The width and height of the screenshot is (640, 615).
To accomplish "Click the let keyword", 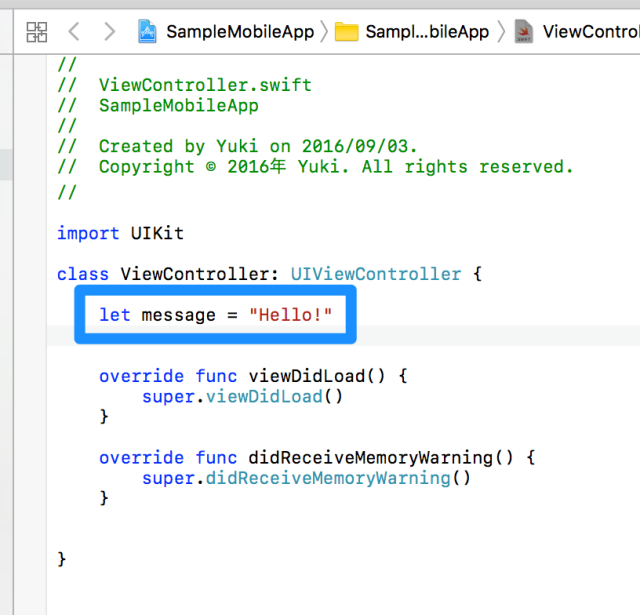I will pyautogui.click(x=115, y=315).
